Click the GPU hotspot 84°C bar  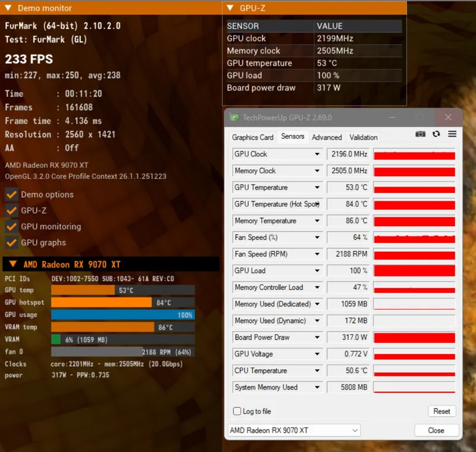pyautogui.click(x=123, y=303)
